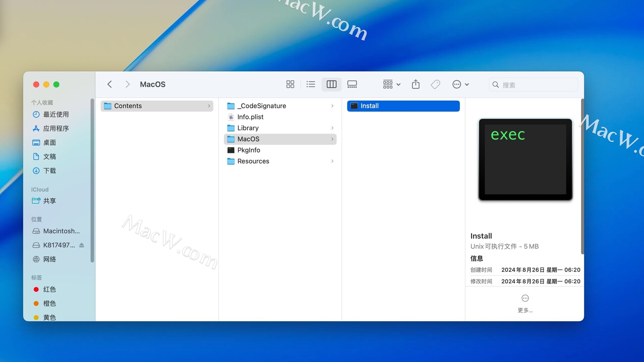Click the Contents folder icon

click(x=108, y=106)
